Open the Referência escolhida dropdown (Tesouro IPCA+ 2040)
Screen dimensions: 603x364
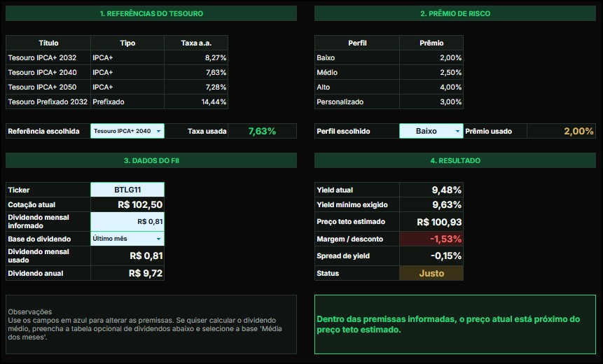[x=127, y=131]
